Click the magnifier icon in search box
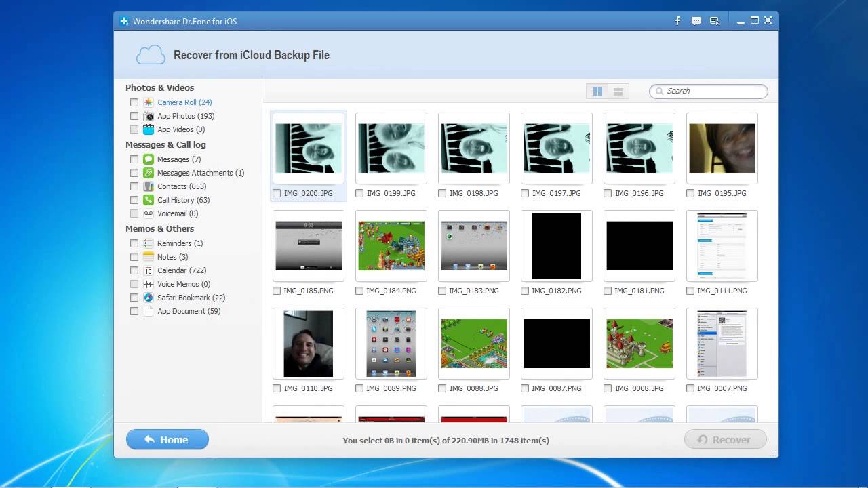868x488 pixels. point(659,91)
